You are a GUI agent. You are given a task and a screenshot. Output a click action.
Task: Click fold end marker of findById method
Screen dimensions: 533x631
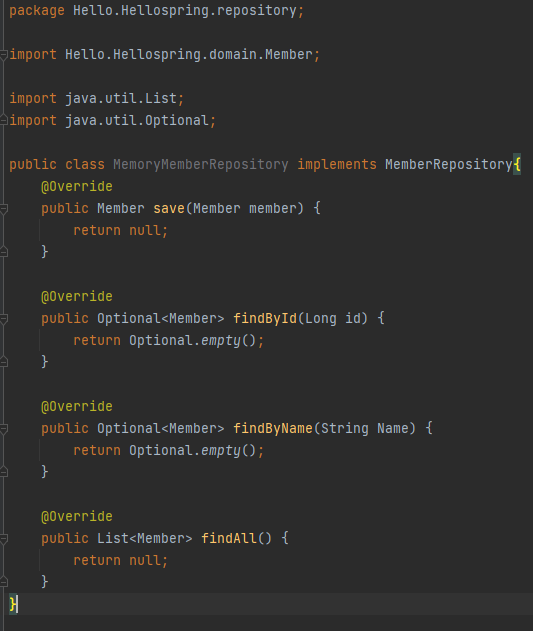pos(4,362)
